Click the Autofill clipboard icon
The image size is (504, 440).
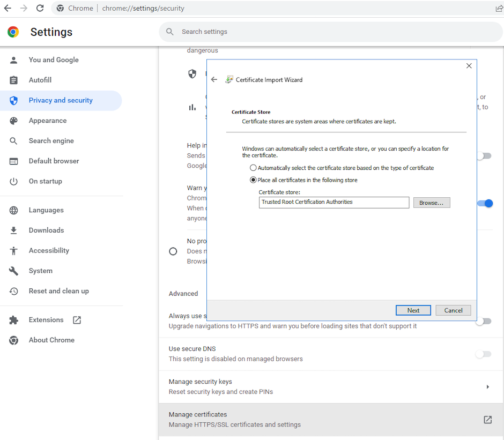point(13,80)
